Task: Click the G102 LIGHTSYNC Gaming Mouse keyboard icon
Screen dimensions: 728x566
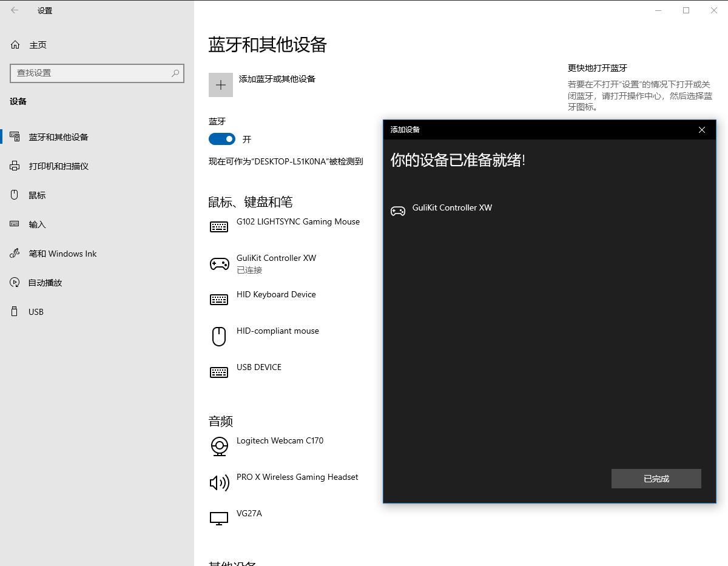Action: pyautogui.click(x=219, y=227)
